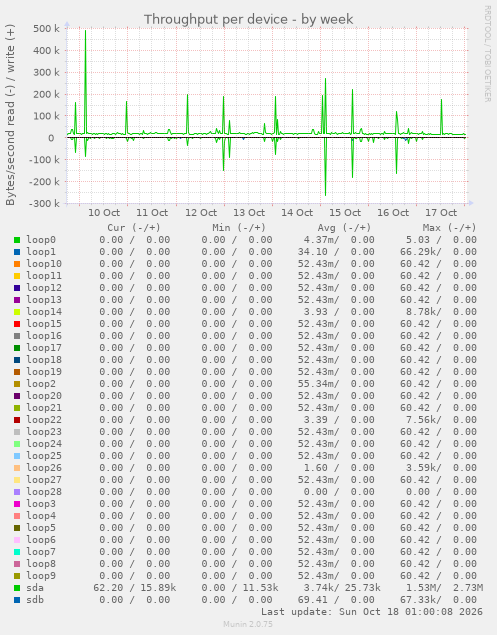Click the loop15 red legend swatch
The image size is (497, 635).
coord(17,324)
